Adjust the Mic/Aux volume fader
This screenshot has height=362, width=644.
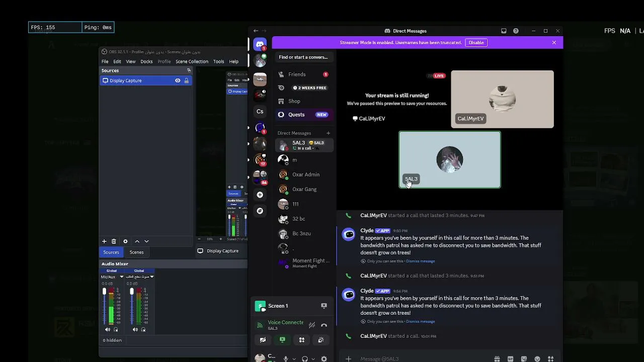coord(104,292)
